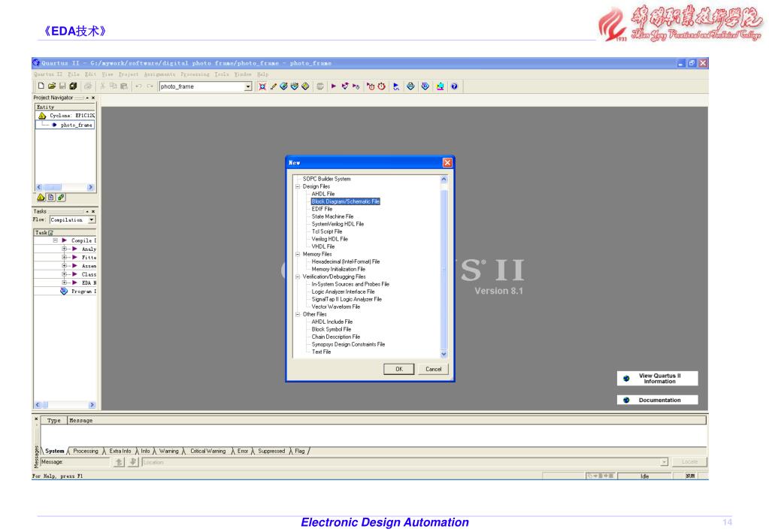Click the Cut toolbar icon

(102, 86)
